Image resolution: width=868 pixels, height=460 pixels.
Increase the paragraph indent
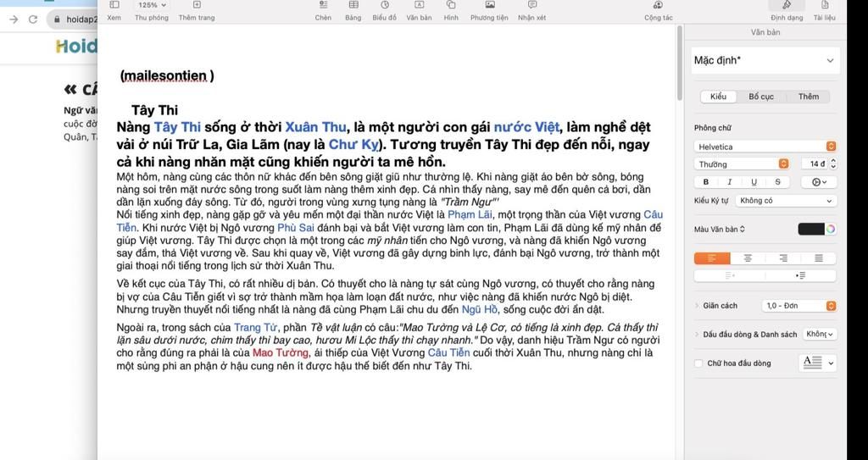coord(800,275)
